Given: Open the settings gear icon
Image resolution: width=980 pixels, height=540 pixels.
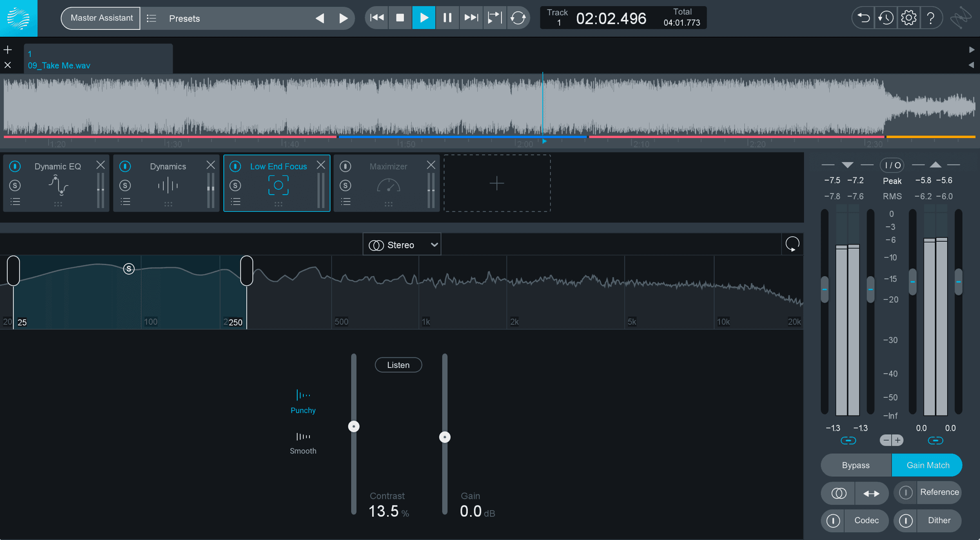Looking at the screenshot, I should [909, 18].
